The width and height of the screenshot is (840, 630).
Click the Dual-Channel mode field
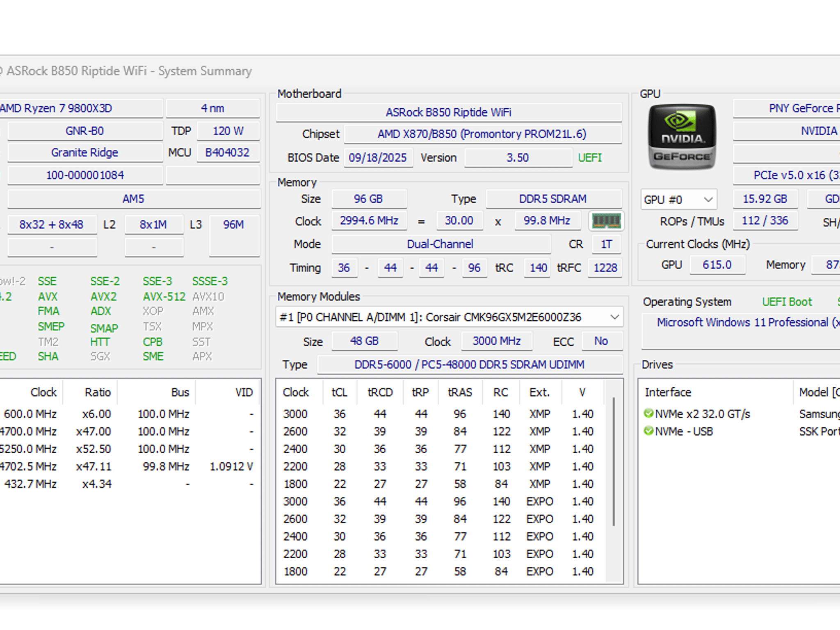(441, 244)
